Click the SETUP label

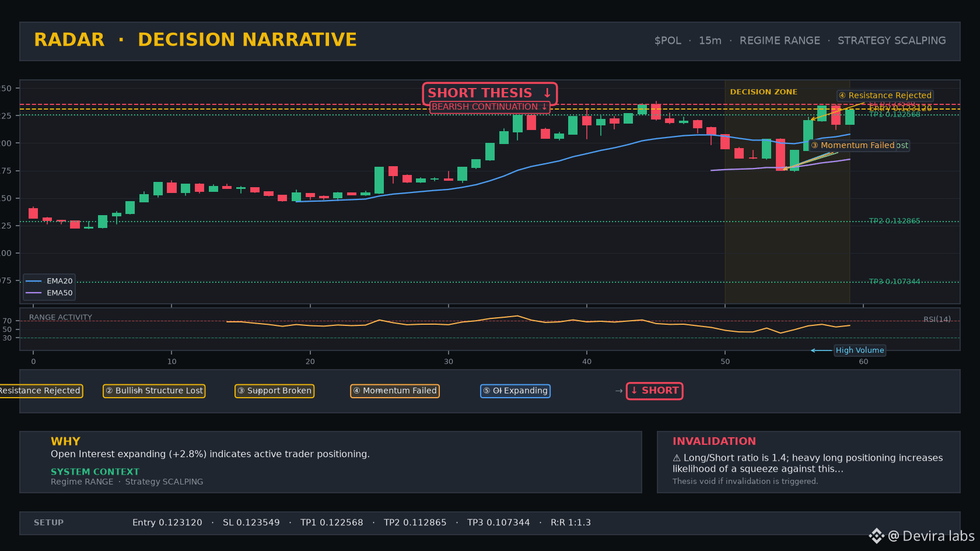[x=48, y=523]
